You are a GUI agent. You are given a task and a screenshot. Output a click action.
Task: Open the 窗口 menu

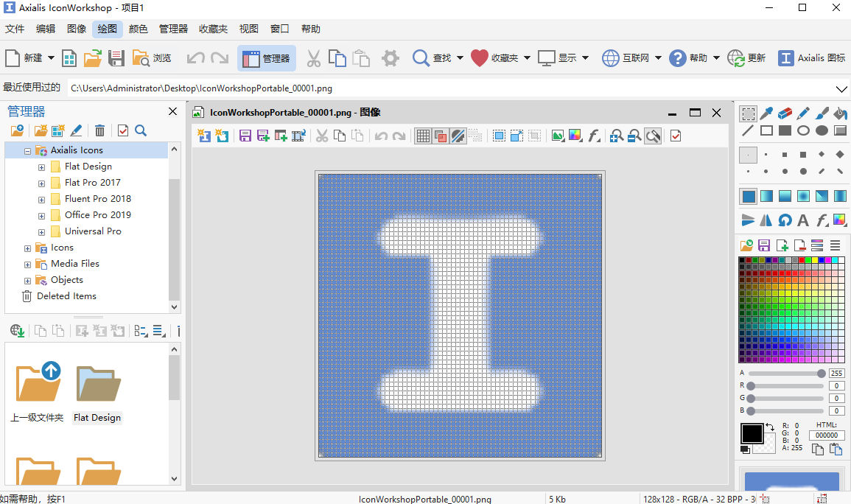point(279,29)
